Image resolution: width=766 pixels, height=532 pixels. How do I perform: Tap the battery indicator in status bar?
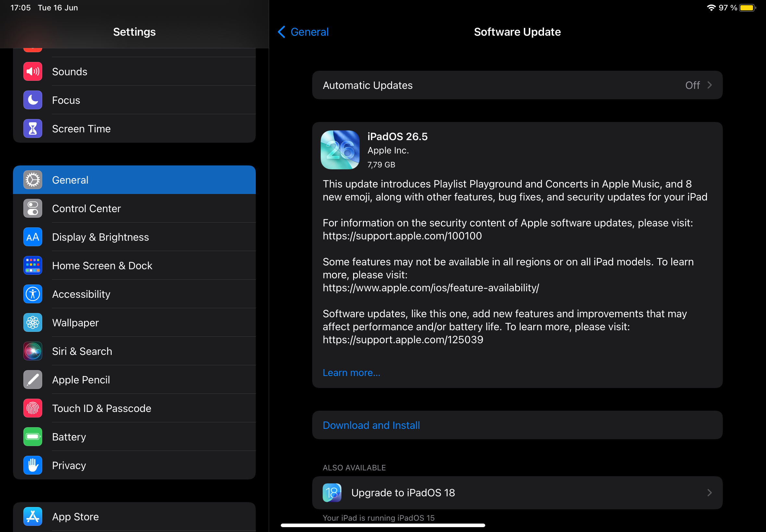(747, 8)
